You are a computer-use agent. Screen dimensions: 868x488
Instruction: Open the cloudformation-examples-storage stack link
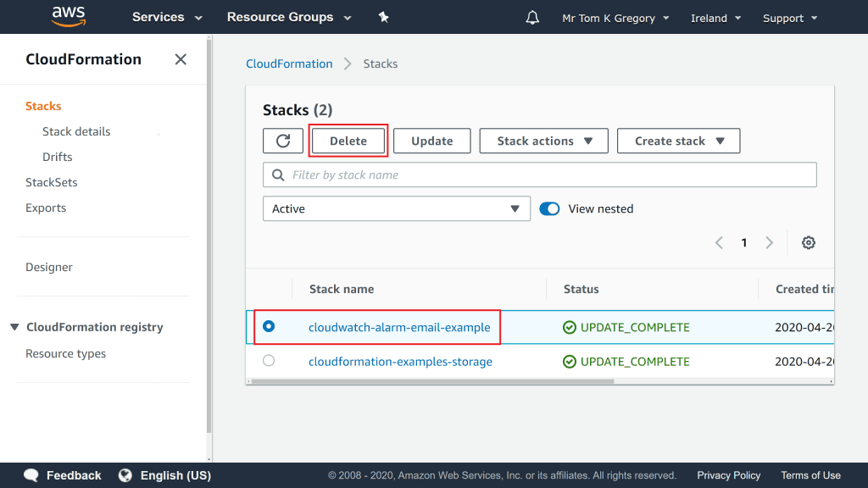[x=400, y=362]
